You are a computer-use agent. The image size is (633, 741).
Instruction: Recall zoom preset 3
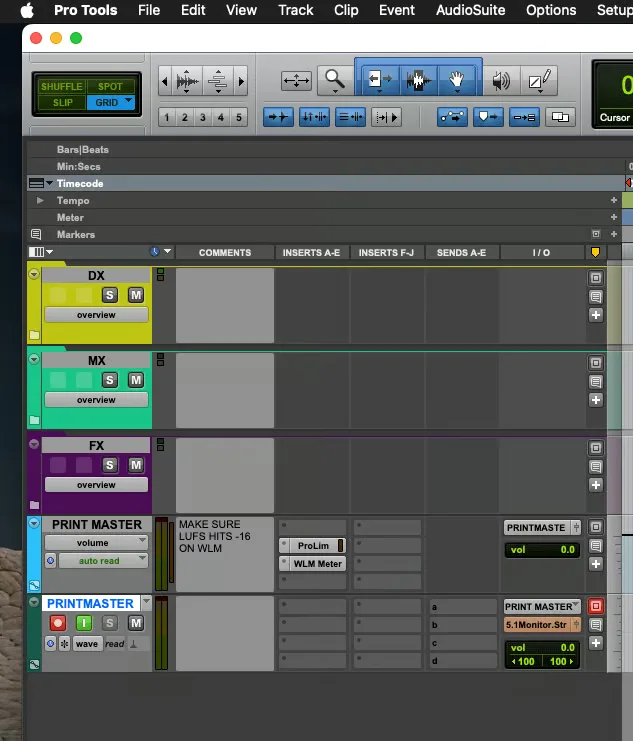coord(202,117)
